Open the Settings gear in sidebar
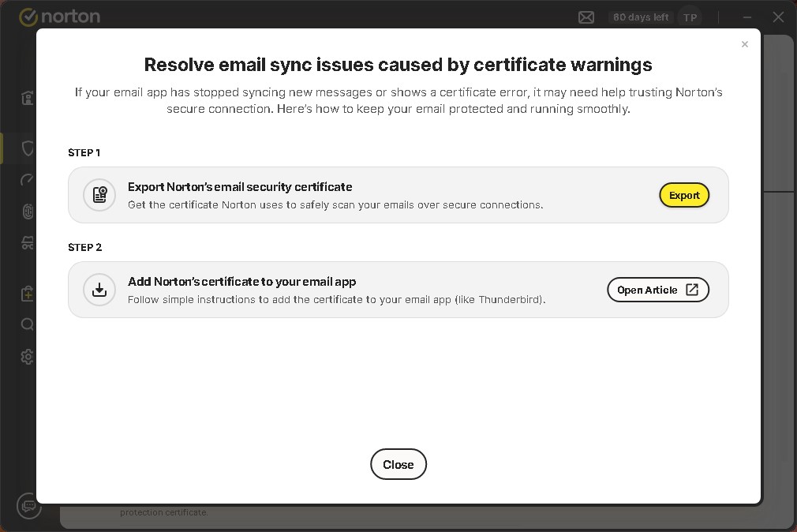 pyautogui.click(x=28, y=357)
